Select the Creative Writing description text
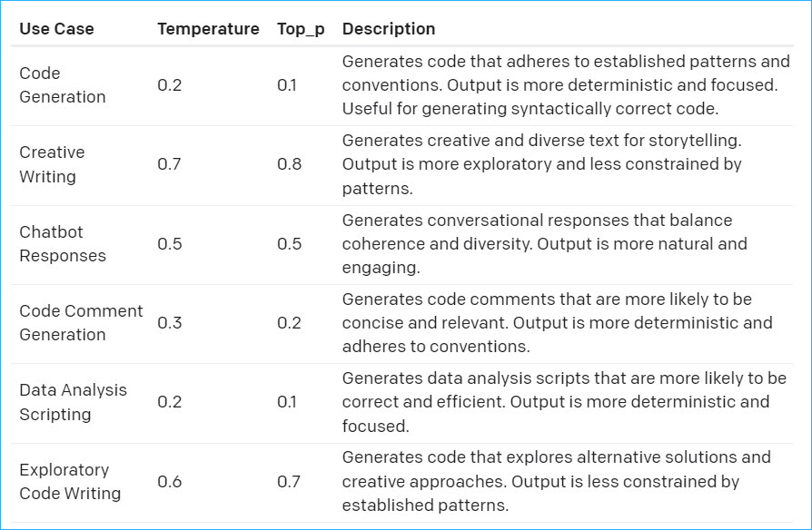The image size is (812, 530). pos(542,164)
